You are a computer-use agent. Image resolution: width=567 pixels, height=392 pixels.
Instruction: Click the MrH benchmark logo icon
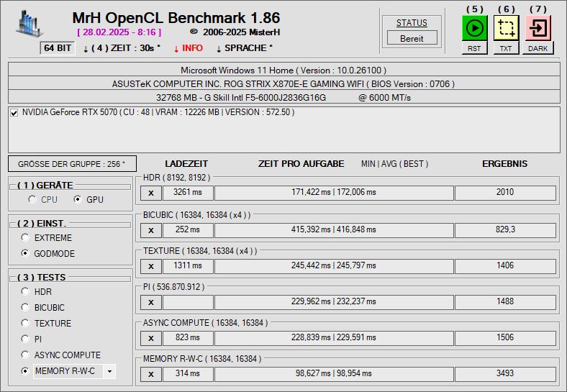tap(30, 24)
